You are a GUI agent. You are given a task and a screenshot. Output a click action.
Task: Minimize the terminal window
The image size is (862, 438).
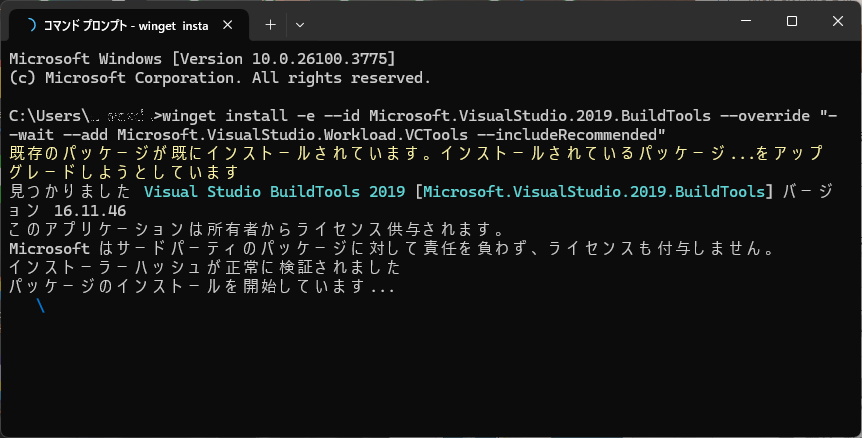[x=746, y=21]
